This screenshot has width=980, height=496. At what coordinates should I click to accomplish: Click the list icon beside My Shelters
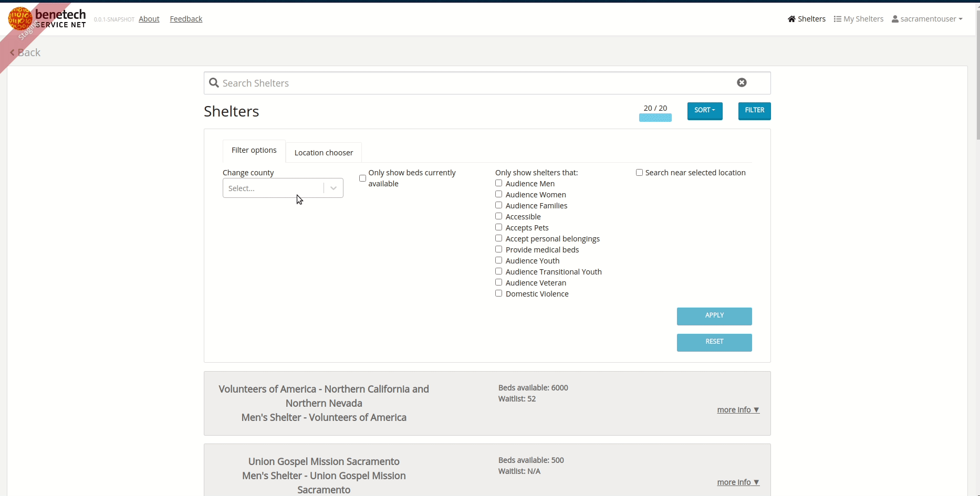838,18
